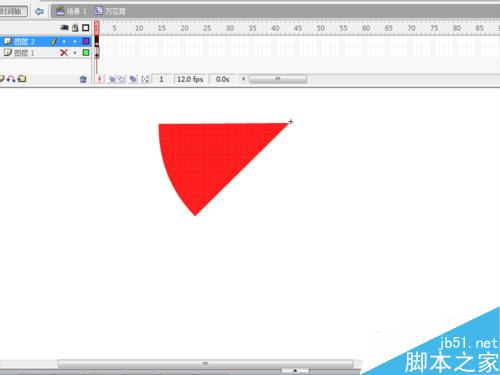Add a motion guide layer
The height and width of the screenshot is (375, 500).
[x=11, y=79]
